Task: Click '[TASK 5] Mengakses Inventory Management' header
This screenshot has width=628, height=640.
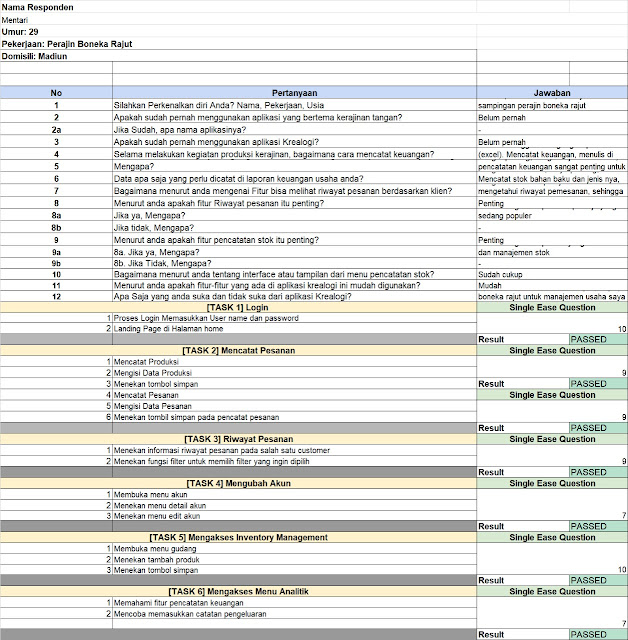Action: point(238,537)
